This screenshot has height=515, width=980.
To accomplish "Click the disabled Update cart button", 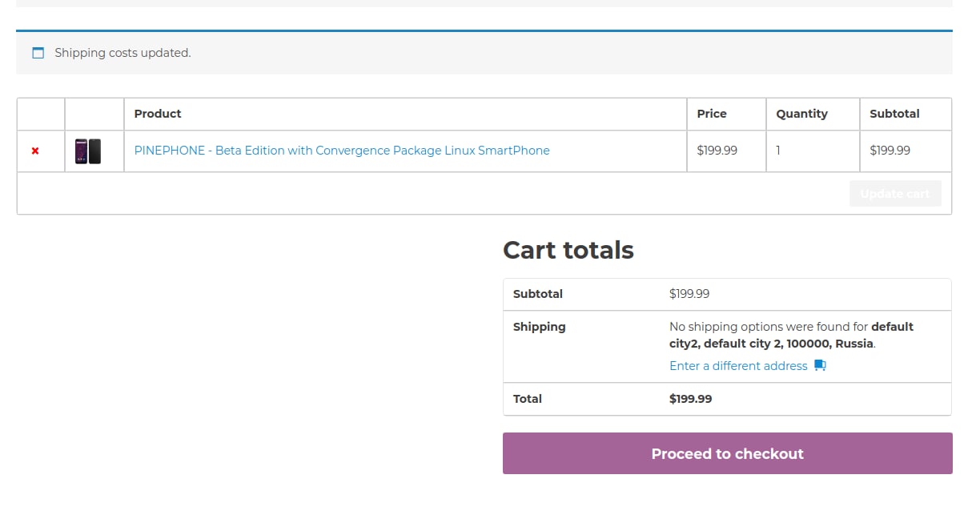I will [895, 194].
